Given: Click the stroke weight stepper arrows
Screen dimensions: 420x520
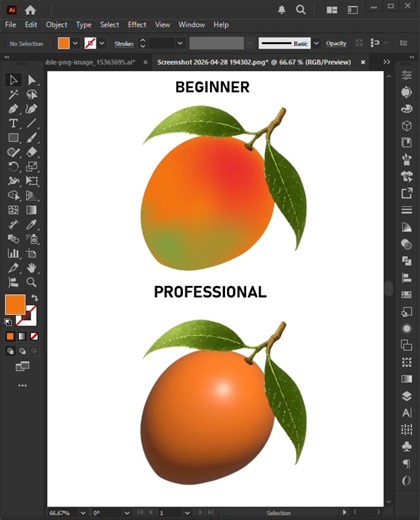Looking at the screenshot, I should [x=143, y=43].
